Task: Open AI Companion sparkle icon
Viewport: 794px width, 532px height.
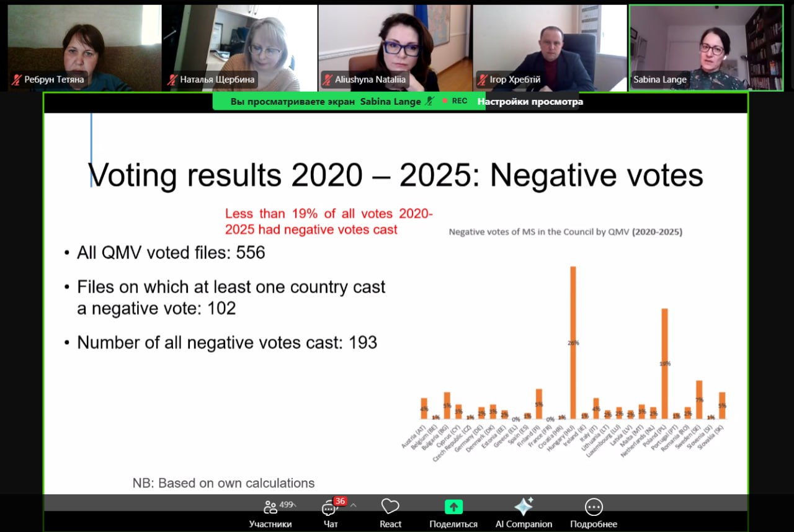Action: (x=524, y=513)
